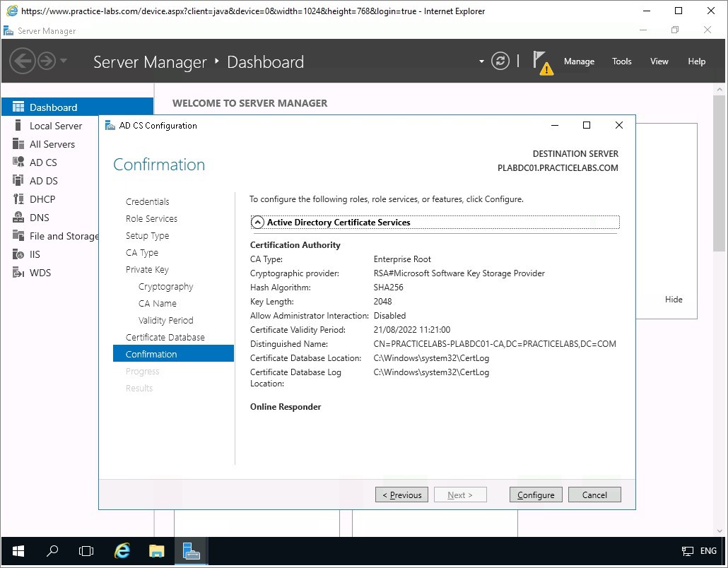Open the Help menu
This screenshot has height=568, width=728.
(696, 61)
